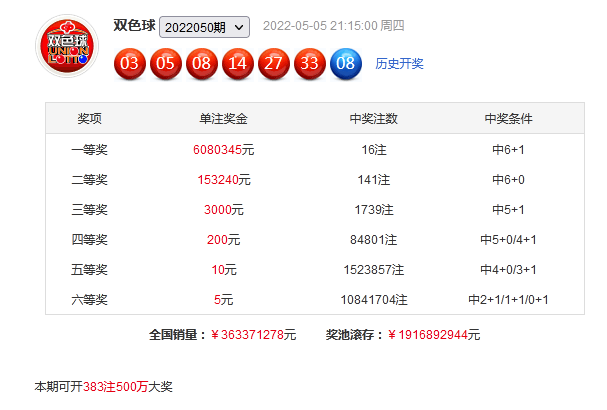607x410 pixels.
Task: Click the prize amount 10元
Action: [x=224, y=269]
